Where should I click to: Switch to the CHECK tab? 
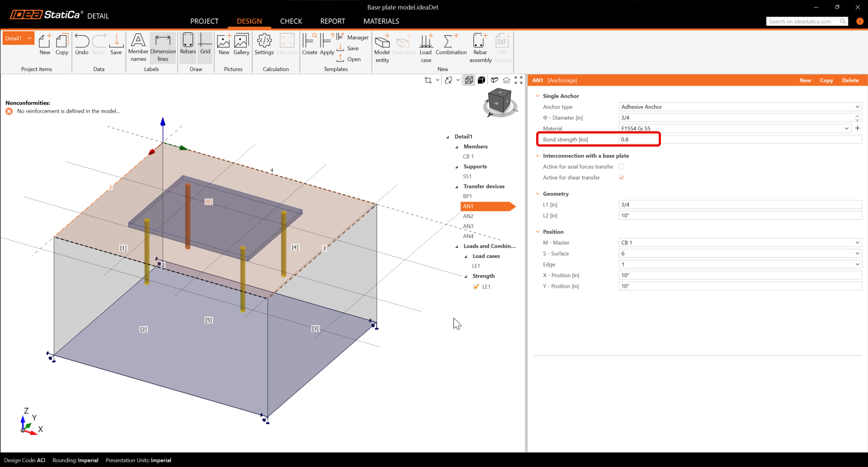(x=291, y=21)
